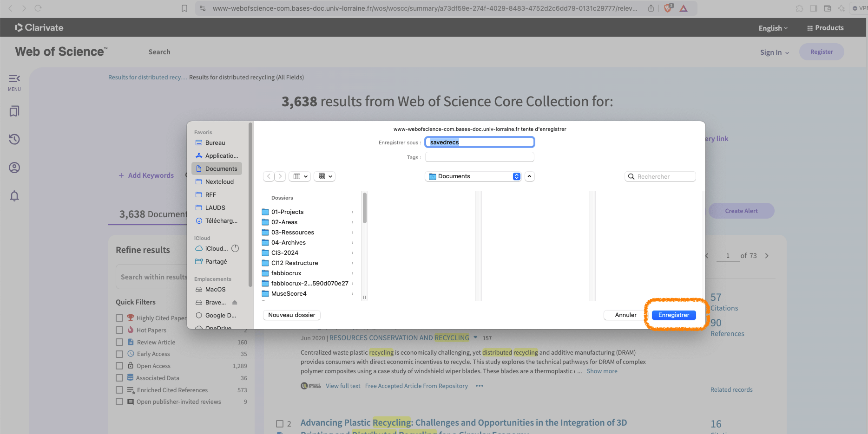Select Nextcloud in the Favoris sidebar
Viewport: 868px width, 434px height.
(219, 182)
